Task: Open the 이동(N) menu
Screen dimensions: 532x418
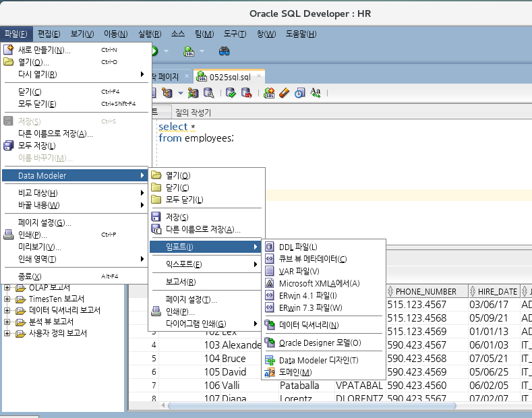Action: pyautogui.click(x=116, y=34)
